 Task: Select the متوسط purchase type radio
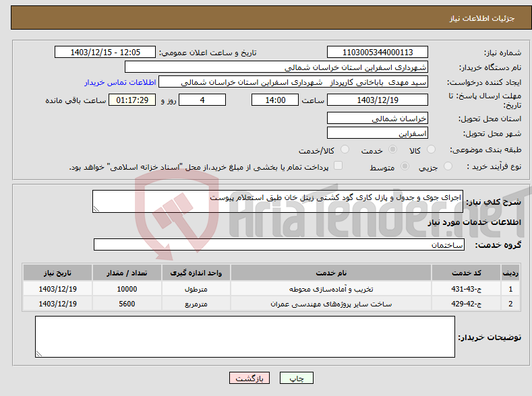(405, 166)
